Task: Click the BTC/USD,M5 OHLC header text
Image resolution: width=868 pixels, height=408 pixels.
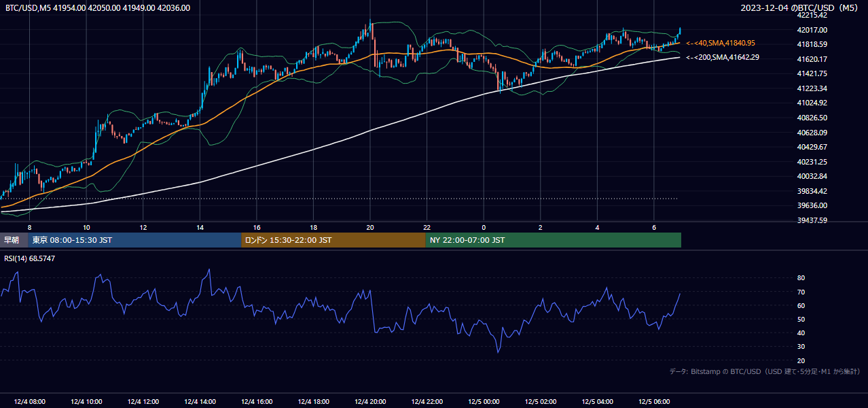Action: tap(98, 7)
